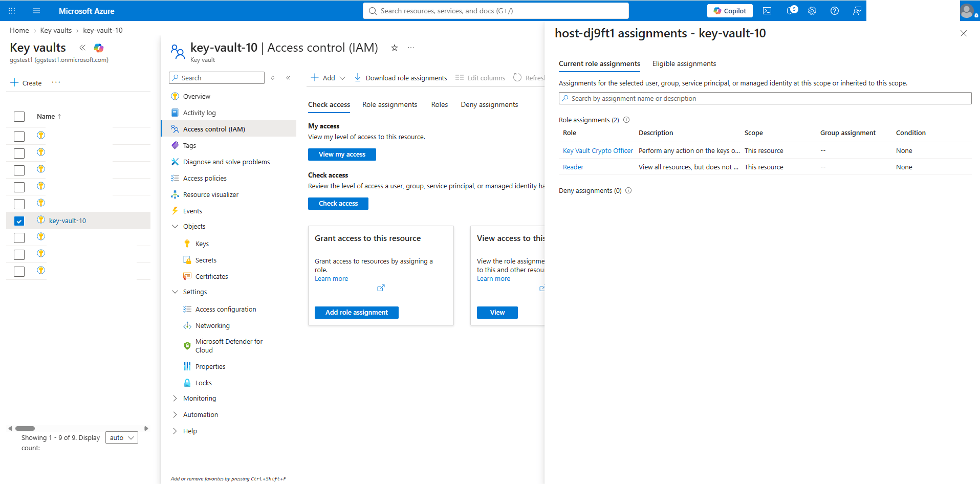Open the Display count auto dropdown
Image resolution: width=980 pixels, height=484 pixels.
click(122, 437)
